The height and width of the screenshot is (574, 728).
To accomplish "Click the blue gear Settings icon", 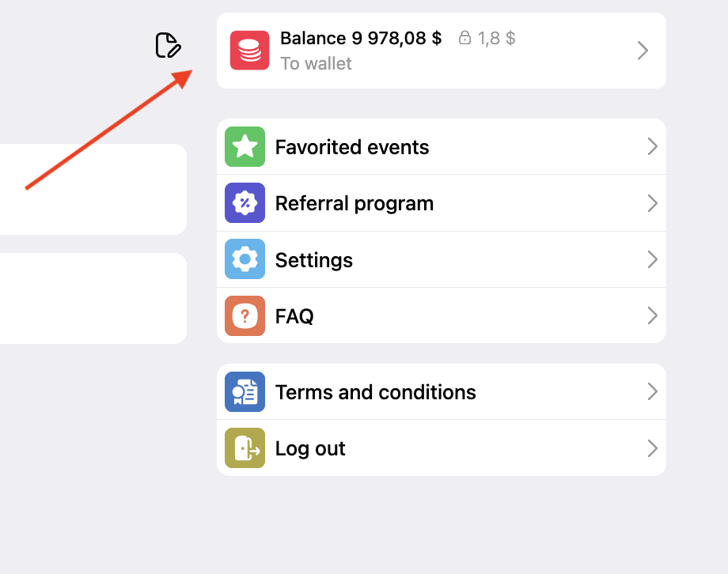I will click(x=245, y=259).
